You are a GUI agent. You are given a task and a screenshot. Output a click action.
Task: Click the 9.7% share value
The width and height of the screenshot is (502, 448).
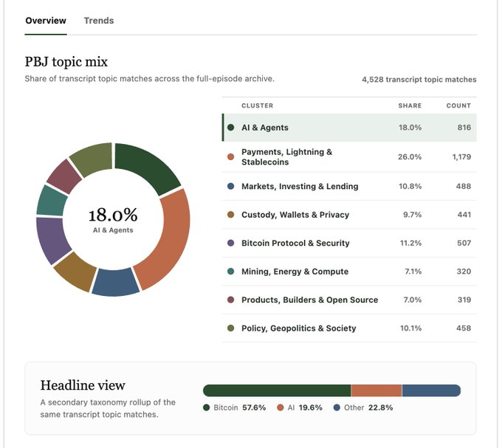[413, 215]
